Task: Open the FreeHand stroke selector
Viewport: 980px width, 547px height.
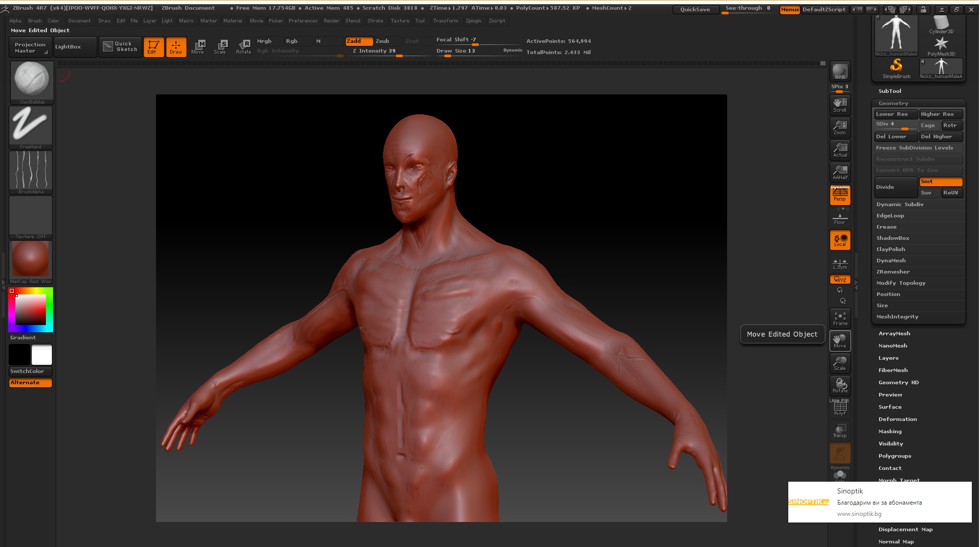Action: click(31, 128)
